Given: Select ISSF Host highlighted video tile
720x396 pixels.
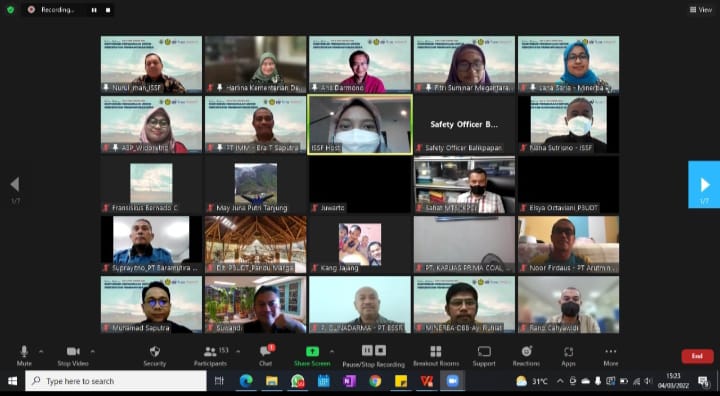Looking at the screenshot, I should click(360, 124).
